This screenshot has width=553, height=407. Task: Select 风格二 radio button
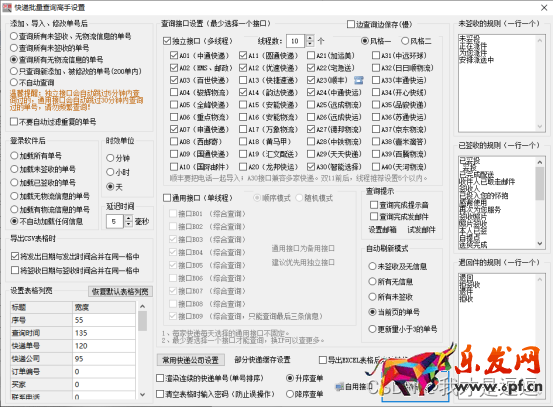pos(416,41)
